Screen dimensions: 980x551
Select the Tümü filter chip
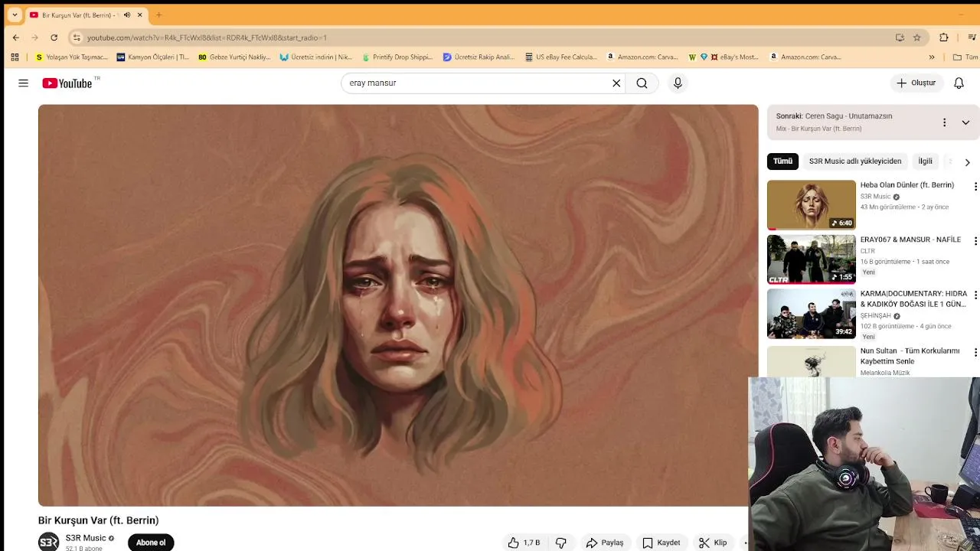(x=782, y=161)
